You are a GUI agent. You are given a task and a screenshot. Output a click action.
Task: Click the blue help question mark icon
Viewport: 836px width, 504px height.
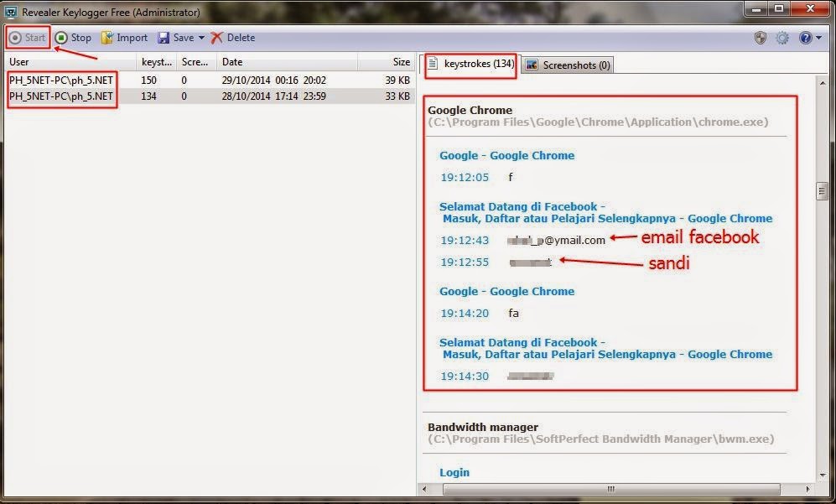pyautogui.click(x=805, y=38)
